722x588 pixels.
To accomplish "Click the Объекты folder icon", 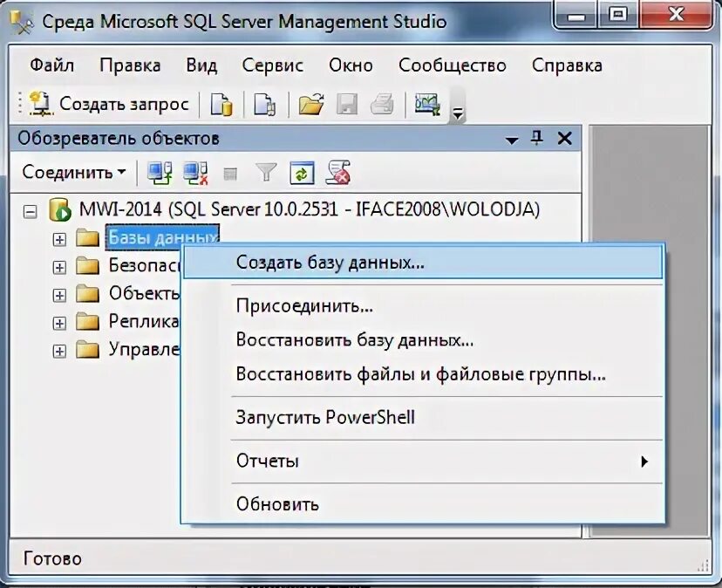I will [87, 293].
